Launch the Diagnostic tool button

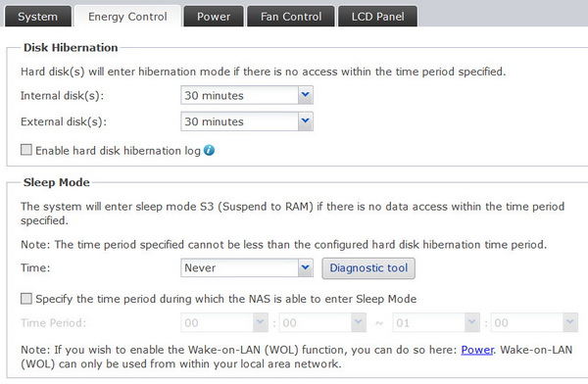pos(368,268)
